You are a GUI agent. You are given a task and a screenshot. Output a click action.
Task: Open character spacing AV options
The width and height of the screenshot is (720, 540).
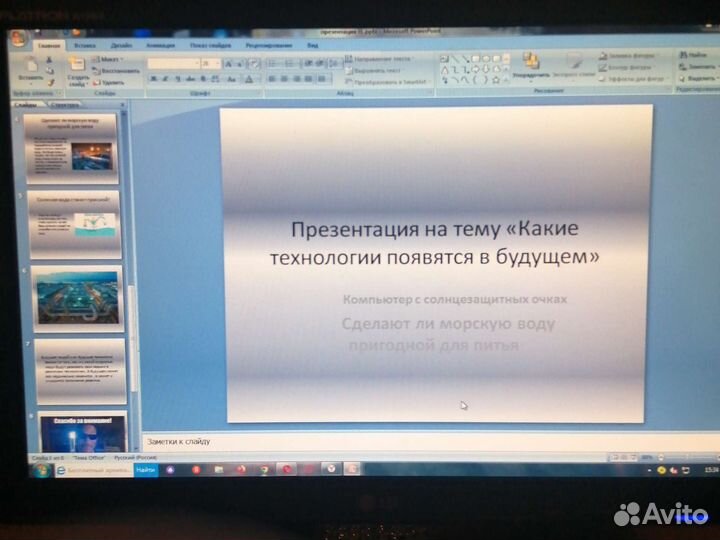point(215,79)
